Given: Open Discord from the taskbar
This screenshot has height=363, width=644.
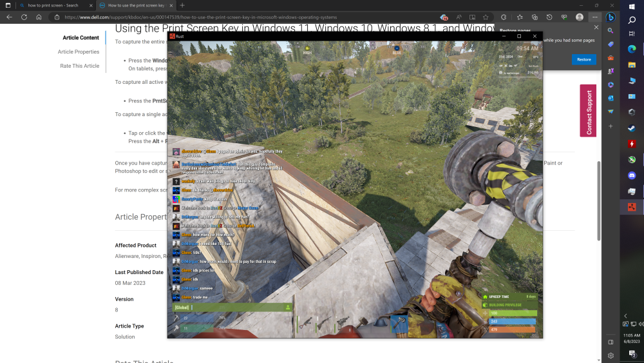Looking at the screenshot, I should (632, 175).
